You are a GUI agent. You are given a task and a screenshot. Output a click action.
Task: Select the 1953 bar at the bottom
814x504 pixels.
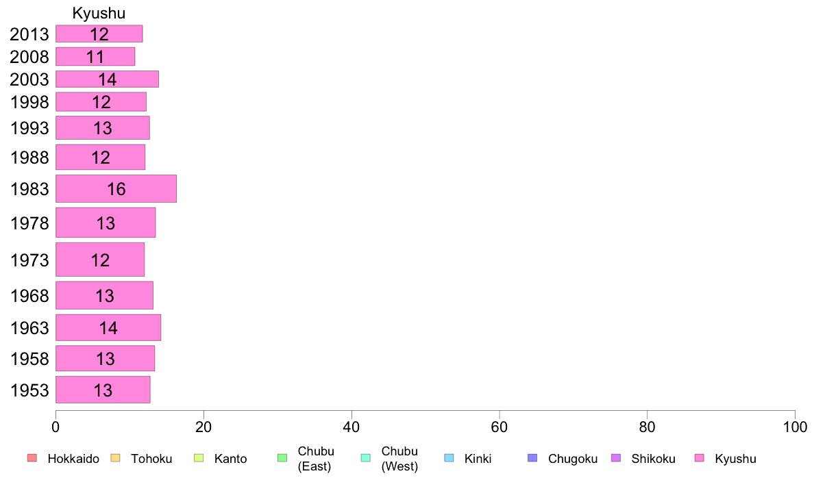pos(103,390)
